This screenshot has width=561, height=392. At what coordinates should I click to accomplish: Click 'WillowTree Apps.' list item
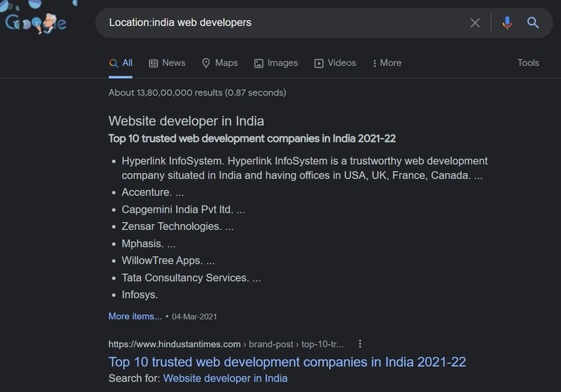168,261
